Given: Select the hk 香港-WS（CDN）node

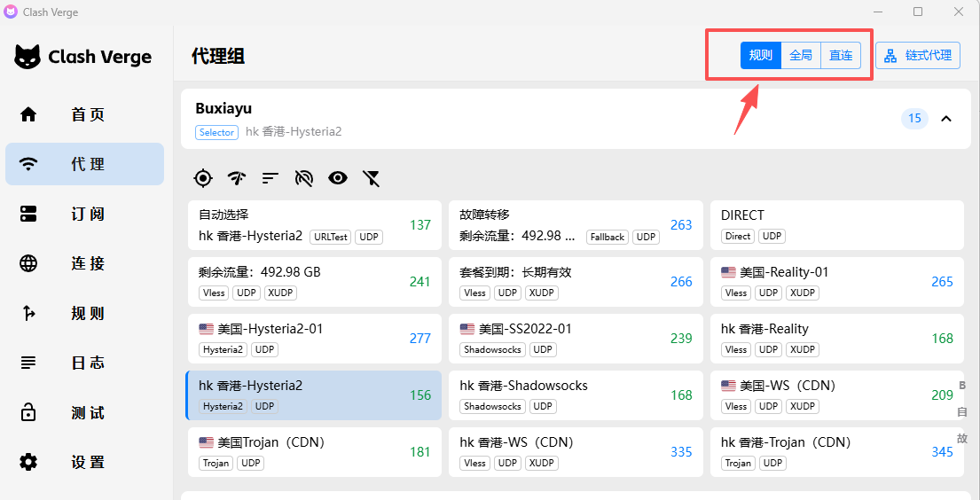Looking at the screenshot, I should (x=575, y=452).
